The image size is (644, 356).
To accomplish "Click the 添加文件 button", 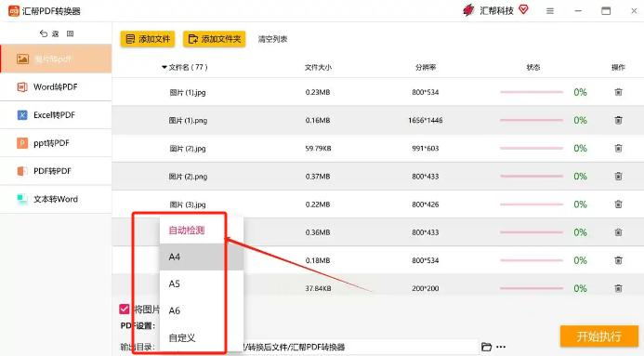I will (148, 39).
